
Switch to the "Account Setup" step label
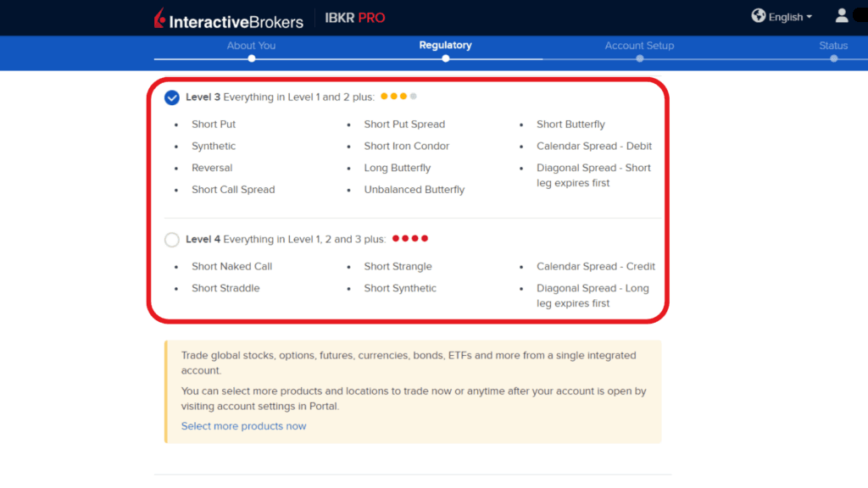[x=639, y=46]
